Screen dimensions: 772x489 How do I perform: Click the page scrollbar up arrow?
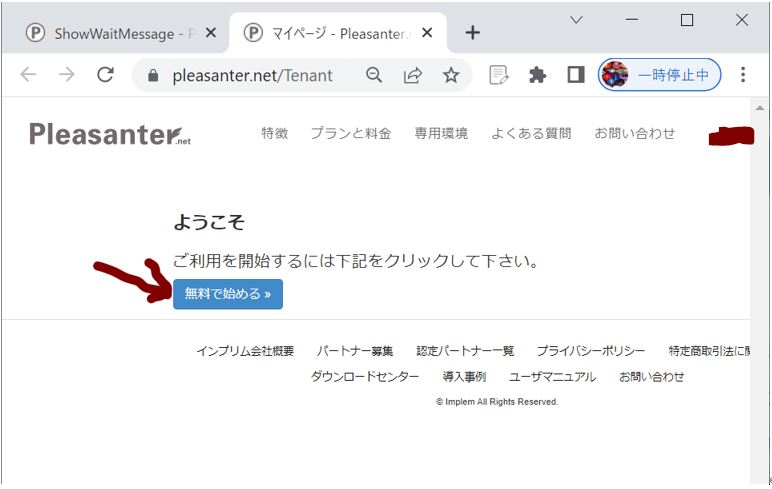[760, 108]
